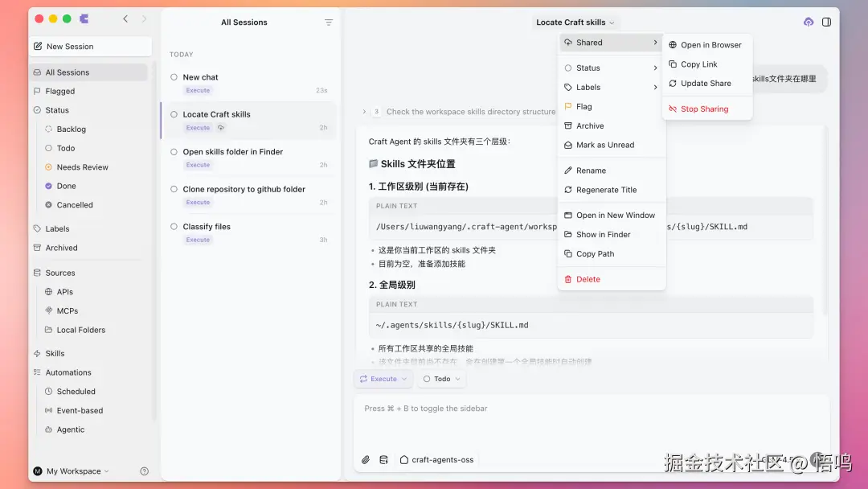The width and height of the screenshot is (868, 489).
Task: Click the sources database icon in input bar
Action: [x=383, y=460]
